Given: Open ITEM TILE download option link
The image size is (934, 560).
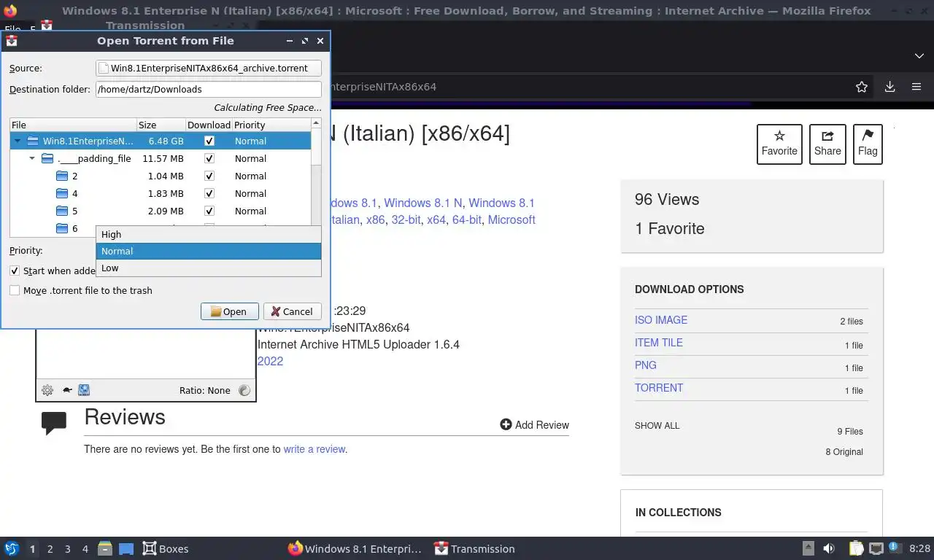Looking at the screenshot, I should [x=659, y=342].
